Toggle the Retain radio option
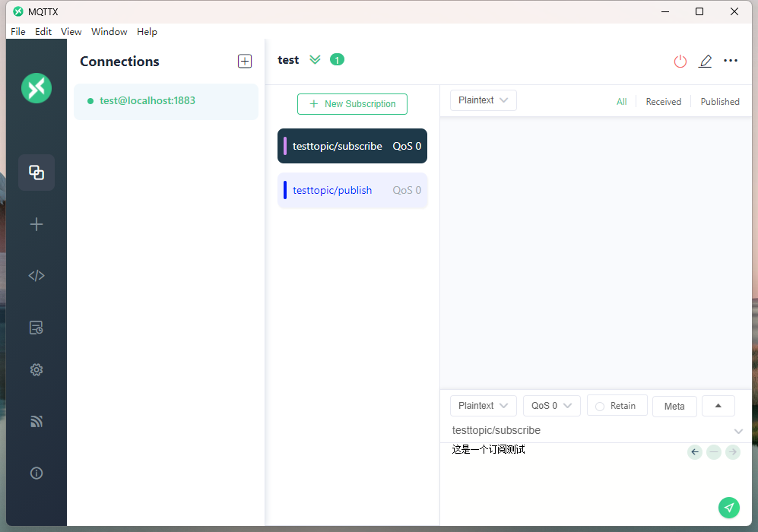Image resolution: width=758 pixels, height=532 pixels. pos(600,407)
